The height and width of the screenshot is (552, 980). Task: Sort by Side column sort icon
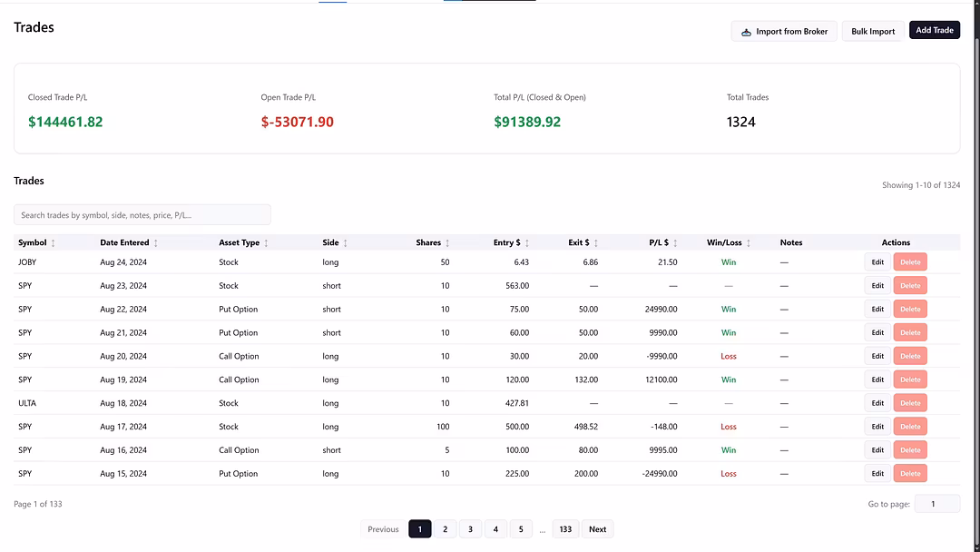pos(345,243)
